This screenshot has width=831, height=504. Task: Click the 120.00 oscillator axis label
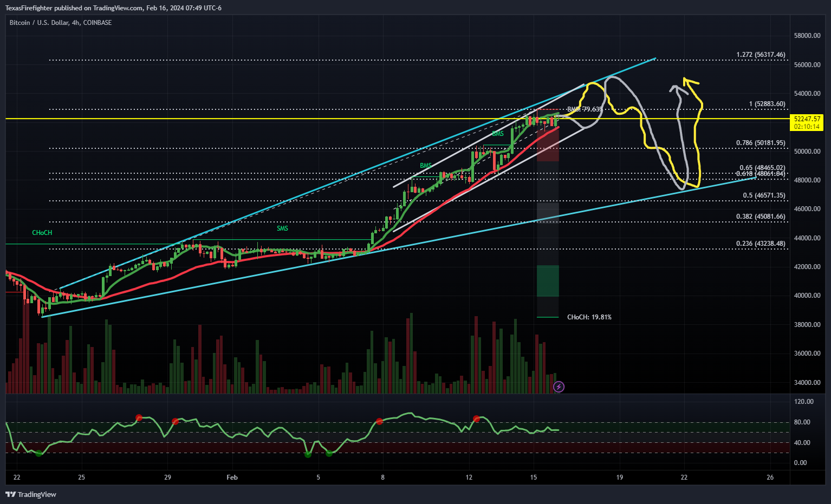804,402
